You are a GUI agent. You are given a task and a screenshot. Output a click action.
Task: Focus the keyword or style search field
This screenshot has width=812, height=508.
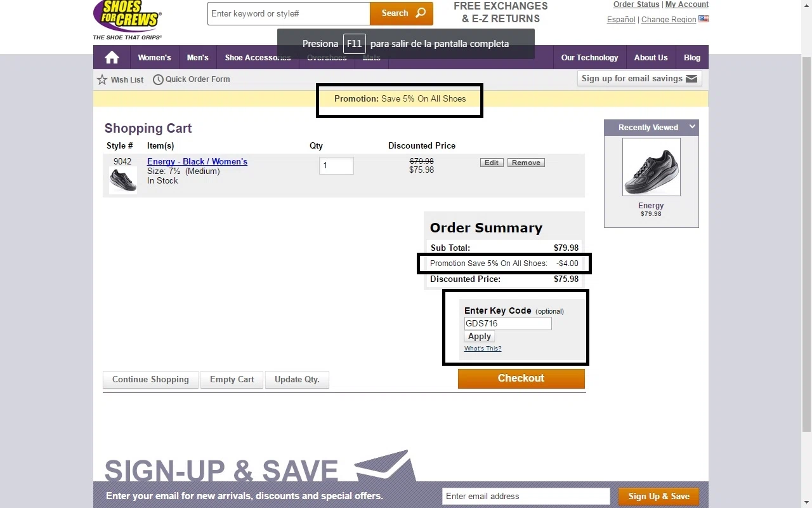pyautogui.click(x=289, y=13)
